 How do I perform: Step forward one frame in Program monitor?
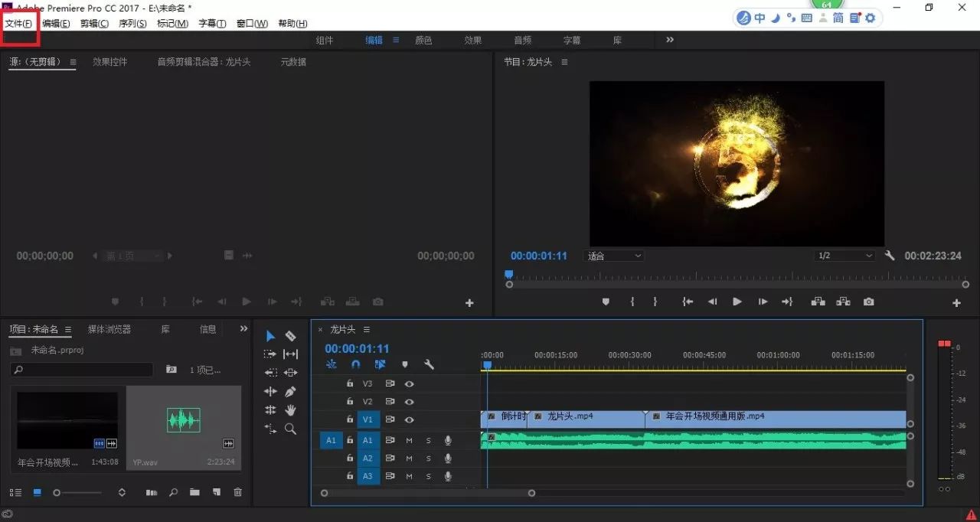(762, 302)
